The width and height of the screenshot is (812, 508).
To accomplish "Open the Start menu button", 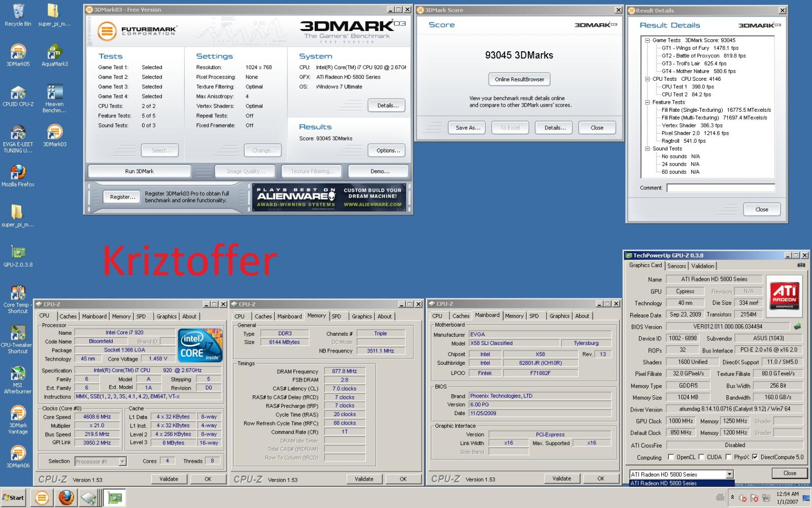I will [x=14, y=498].
